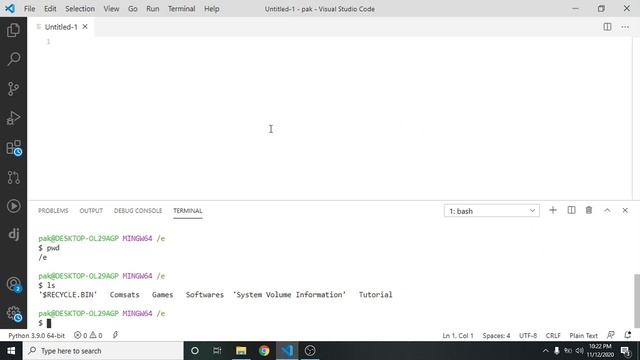This screenshot has height=360, width=640.
Task: Click the volume icon in system tray
Action: (x=580, y=351)
